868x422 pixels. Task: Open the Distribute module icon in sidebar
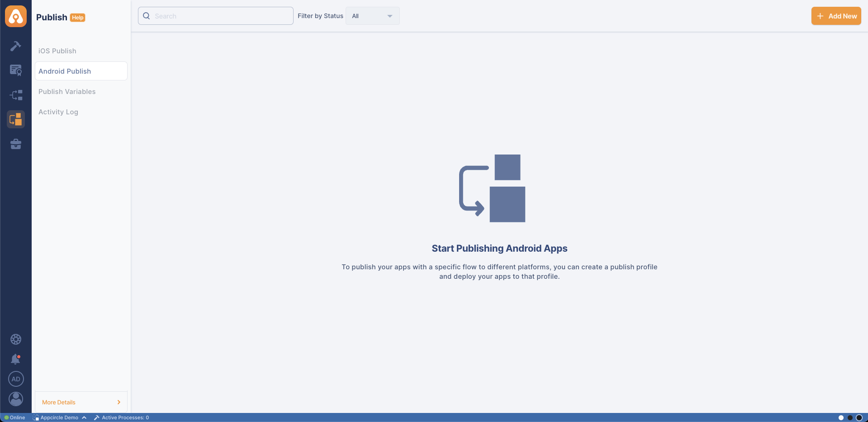click(16, 95)
